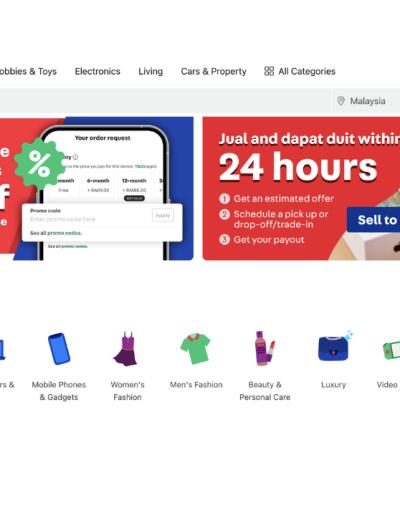Image resolution: width=400 pixels, height=516 pixels.
Task: Open the Electronics menu
Action: [97, 71]
